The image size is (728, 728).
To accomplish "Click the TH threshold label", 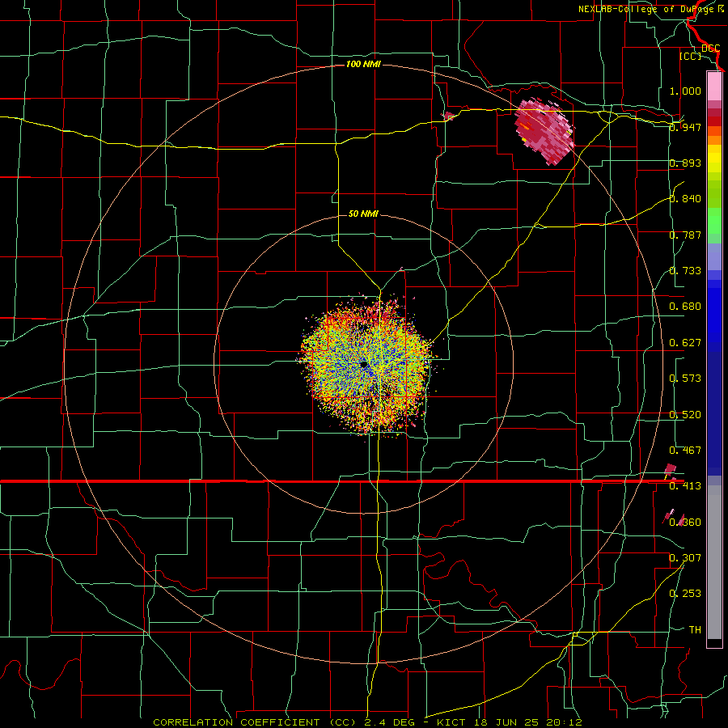I will point(695,630).
